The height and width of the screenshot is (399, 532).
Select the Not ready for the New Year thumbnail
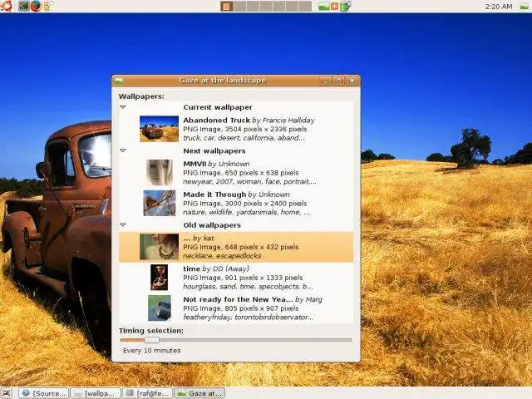(x=159, y=308)
